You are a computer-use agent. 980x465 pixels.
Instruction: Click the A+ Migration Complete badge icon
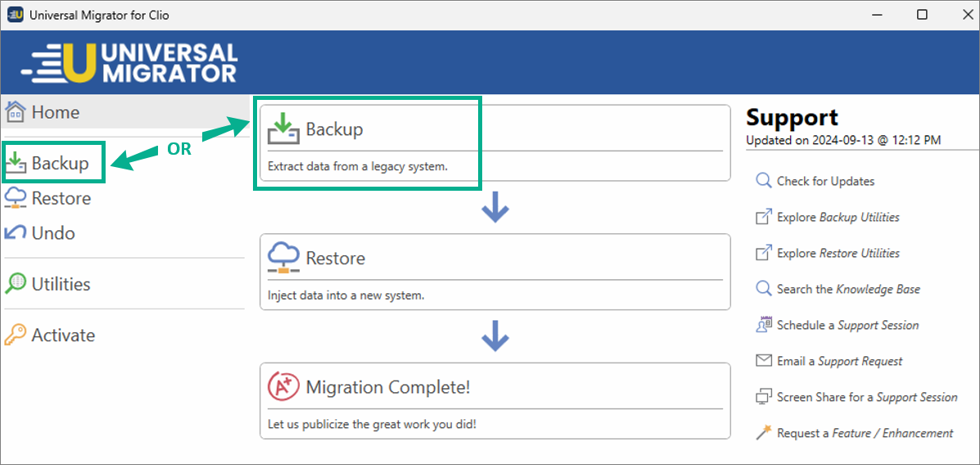(x=283, y=387)
